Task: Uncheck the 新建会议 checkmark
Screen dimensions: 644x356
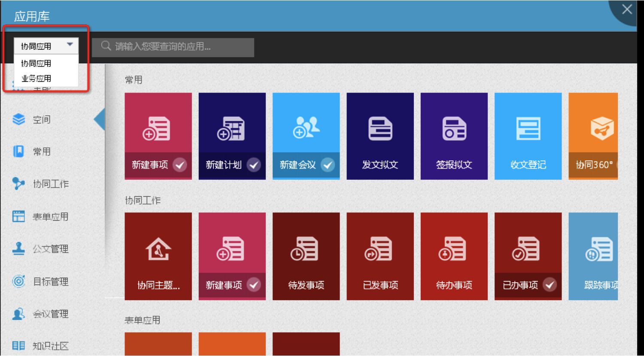Action: tap(328, 165)
